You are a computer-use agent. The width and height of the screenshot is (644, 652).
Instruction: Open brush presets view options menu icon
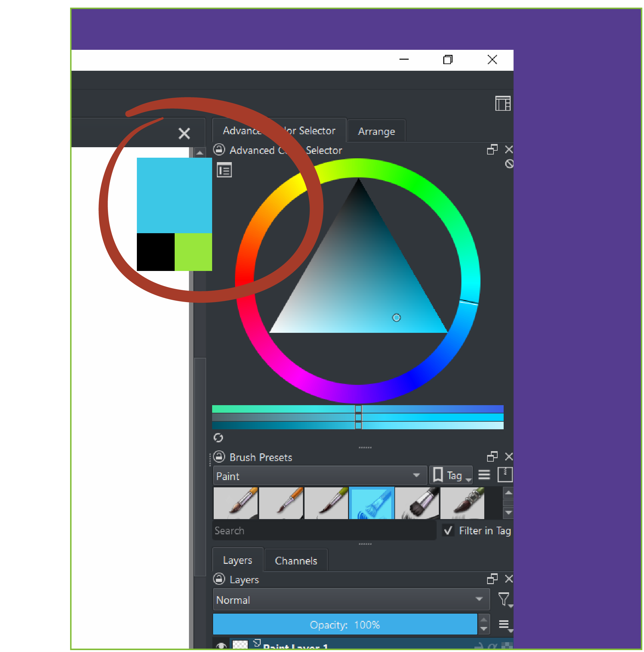[x=484, y=475]
